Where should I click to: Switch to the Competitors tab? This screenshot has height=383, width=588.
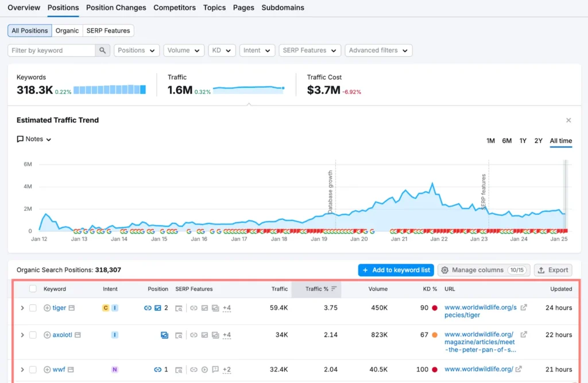[174, 7]
